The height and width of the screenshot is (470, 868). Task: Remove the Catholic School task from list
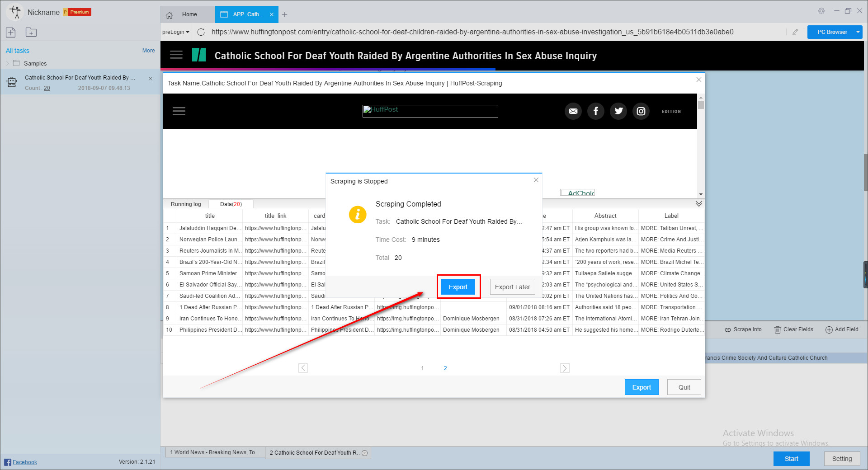point(151,79)
